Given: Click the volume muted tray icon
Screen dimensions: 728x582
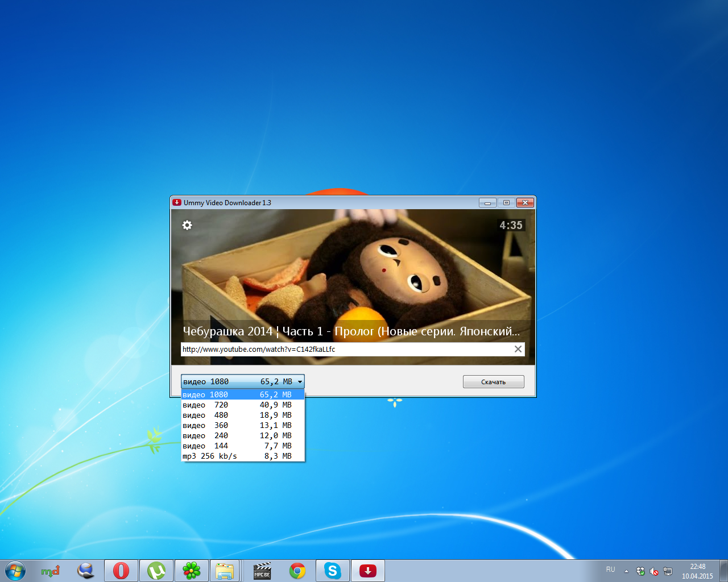Looking at the screenshot, I should 654,571.
